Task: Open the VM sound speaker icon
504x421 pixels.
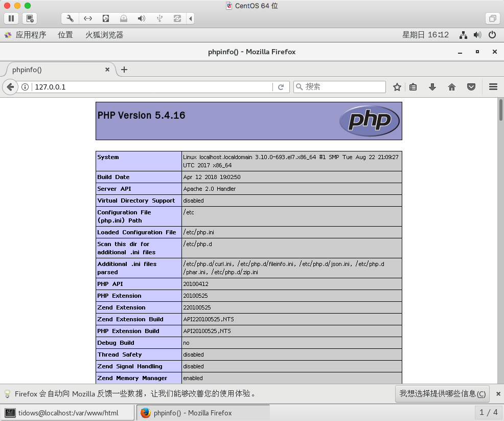Action: (142, 18)
